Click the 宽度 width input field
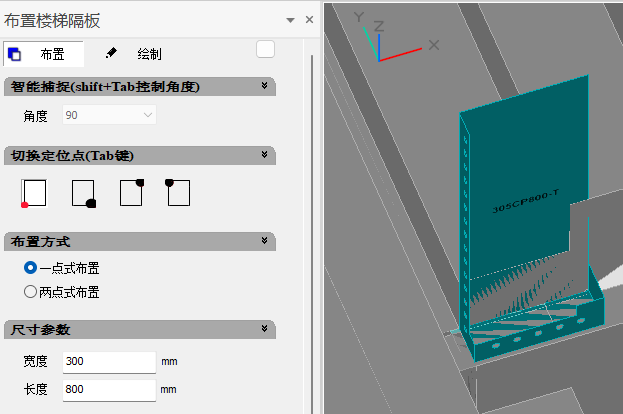This screenshot has width=623, height=414. point(109,361)
